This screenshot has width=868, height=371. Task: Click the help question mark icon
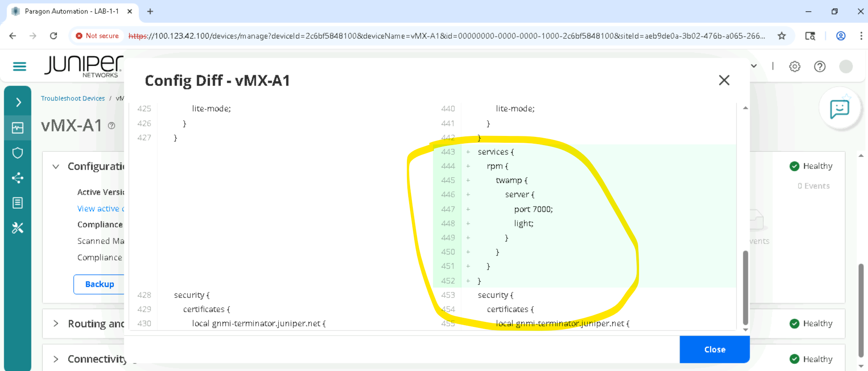(x=820, y=66)
